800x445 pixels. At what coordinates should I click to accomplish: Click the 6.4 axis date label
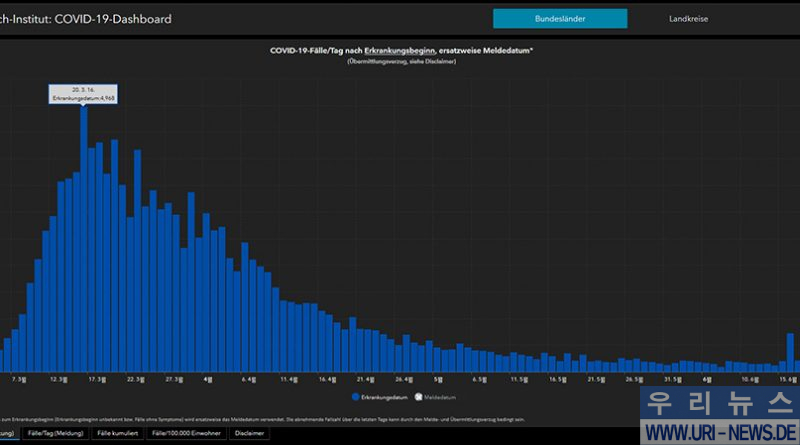(x=249, y=380)
